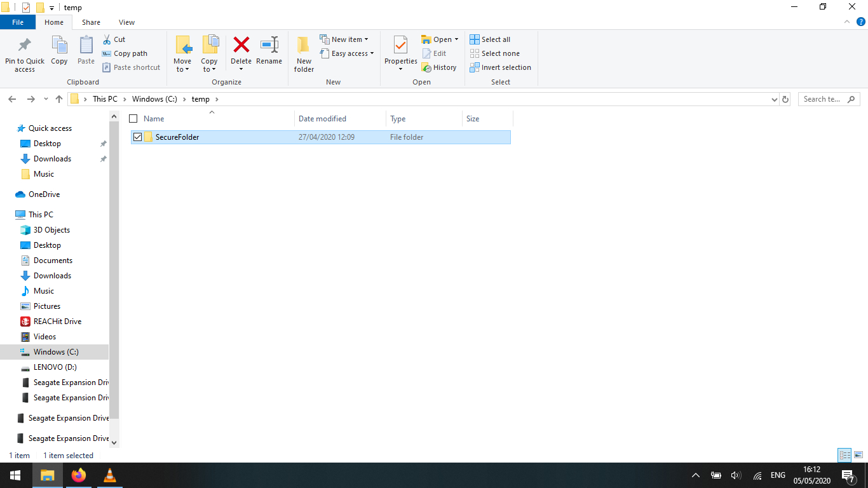The image size is (868, 488).
Task: Open the View ribbon tab
Action: point(126,22)
